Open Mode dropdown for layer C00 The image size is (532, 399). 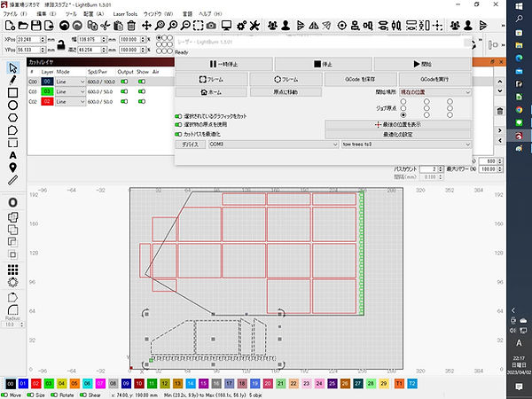(71, 82)
